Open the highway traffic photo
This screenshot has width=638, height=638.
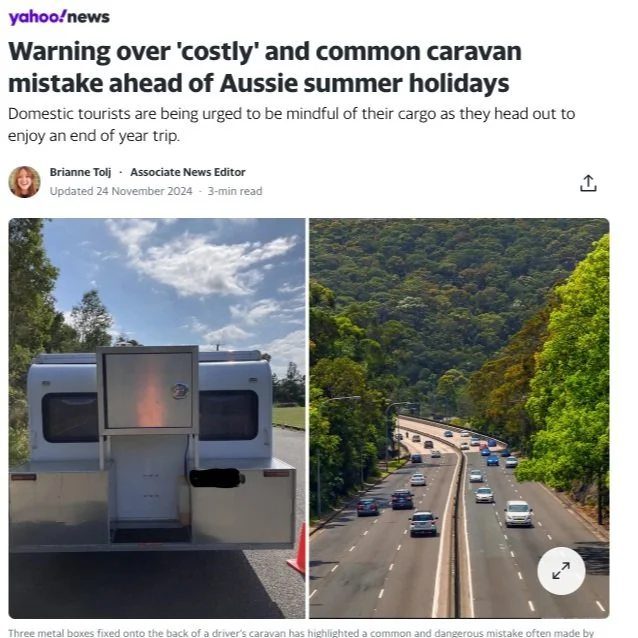459,418
